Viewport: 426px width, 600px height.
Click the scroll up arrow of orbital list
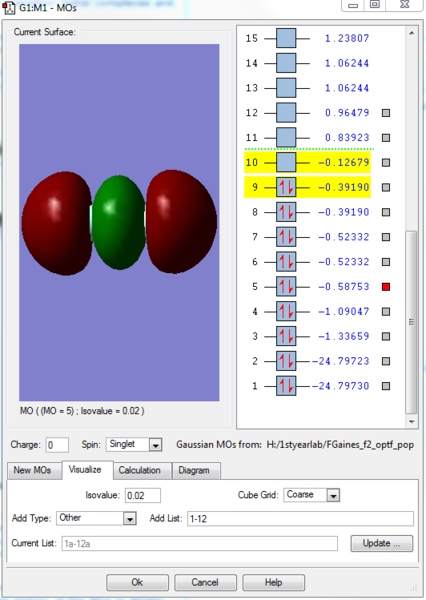(411, 33)
